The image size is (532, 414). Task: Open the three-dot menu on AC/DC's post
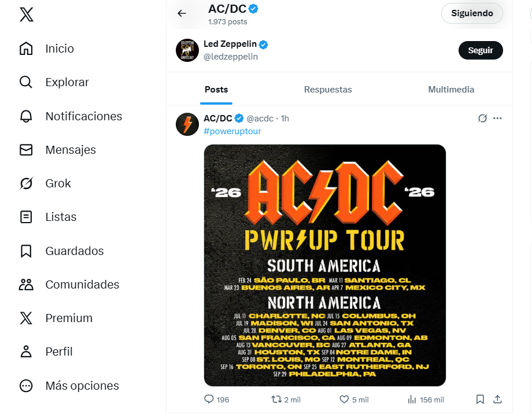point(498,118)
